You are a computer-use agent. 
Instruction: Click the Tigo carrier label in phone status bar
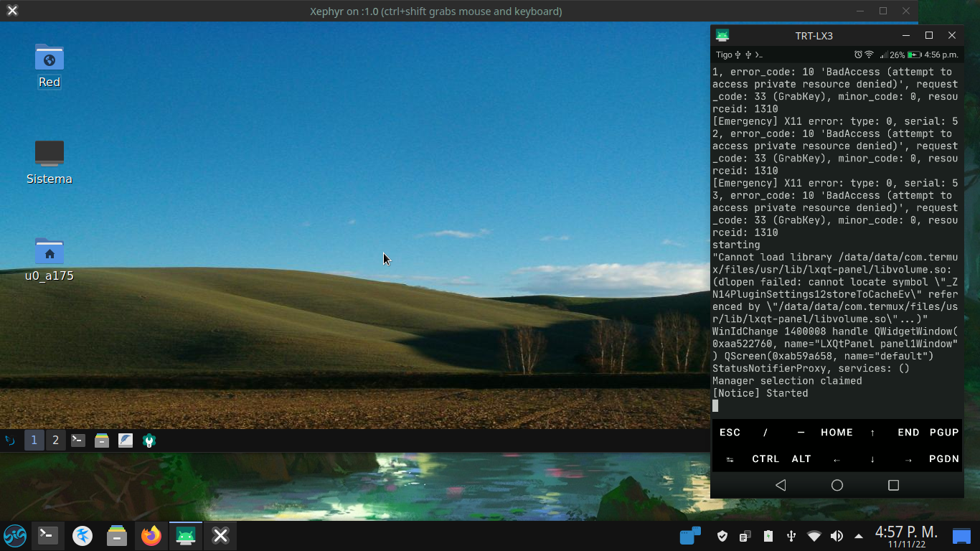point(724,55)
